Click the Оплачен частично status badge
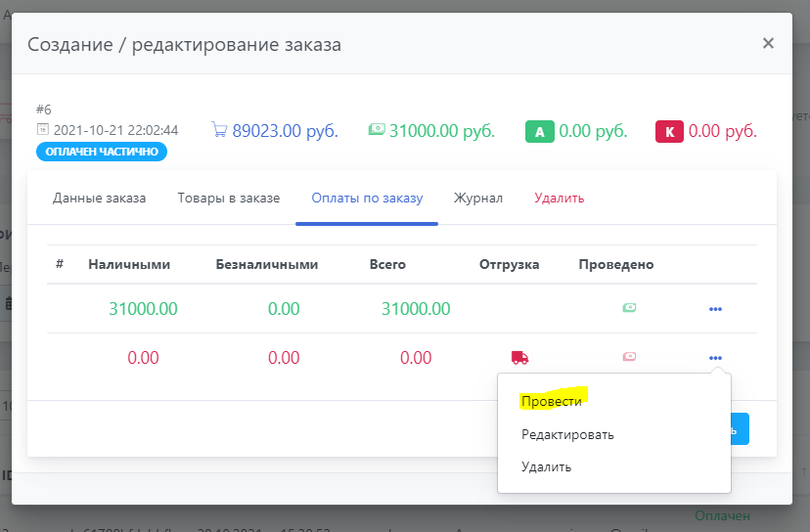This screenshot has width=810, height=532. [x=102, y=152]
